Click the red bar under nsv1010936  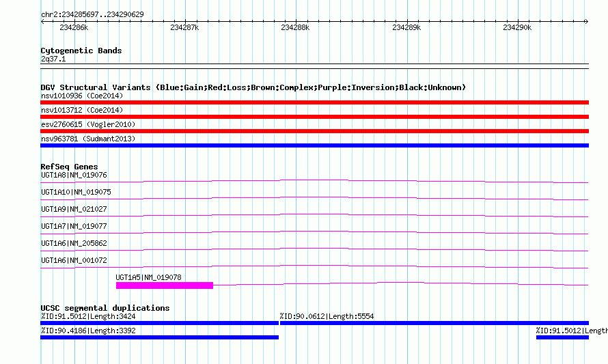click(x=314, y=102)
